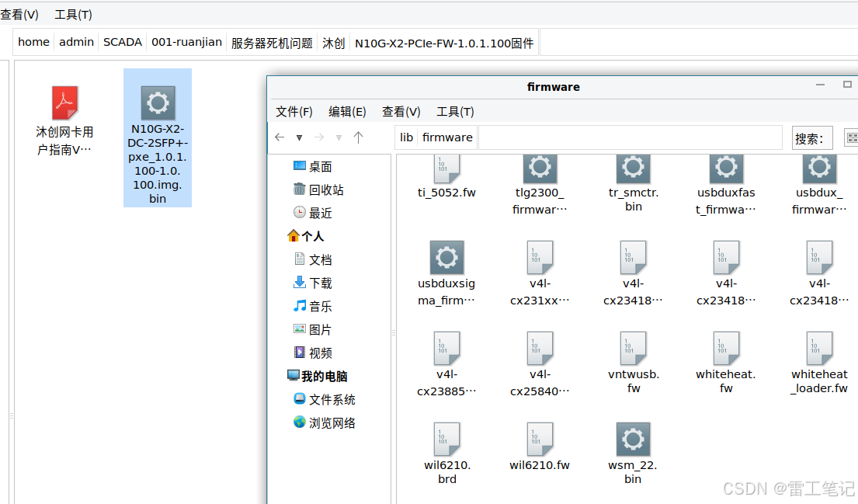Image resolution: width=858 pixels, height=504 pixels.
Task: Select the usbduxfast_firmware file icon
Action: (726, 169)
